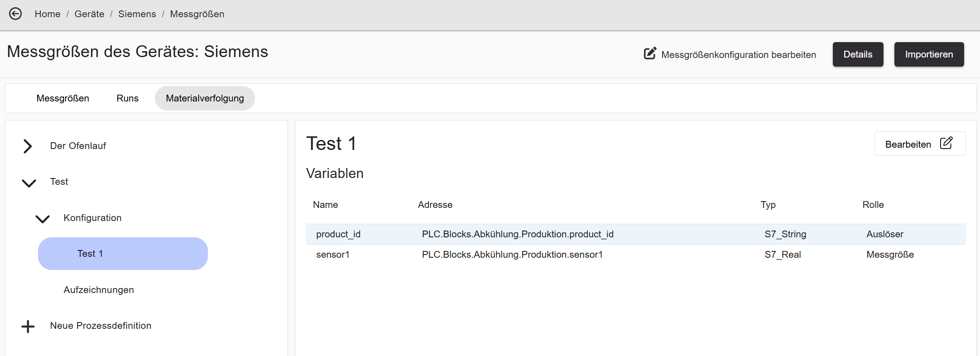Navigate to Geräte breadcrumb link

click(x=89, y=14)
